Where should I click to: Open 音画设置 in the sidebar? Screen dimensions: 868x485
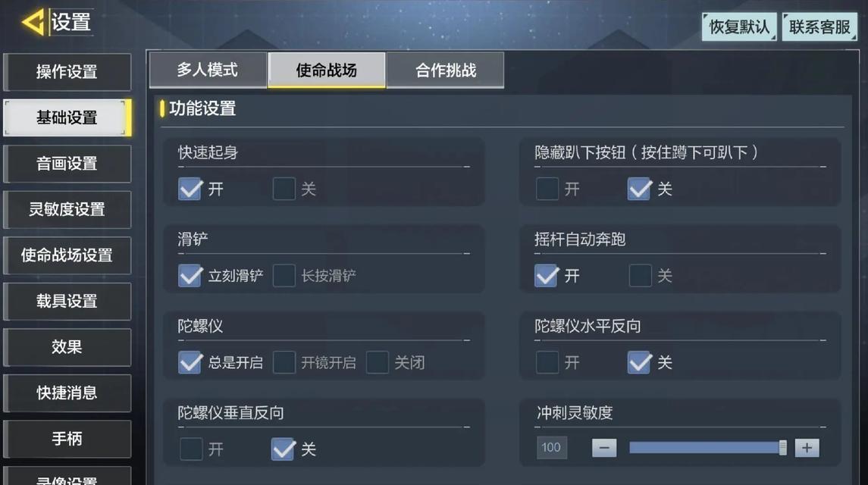point(67,164)
